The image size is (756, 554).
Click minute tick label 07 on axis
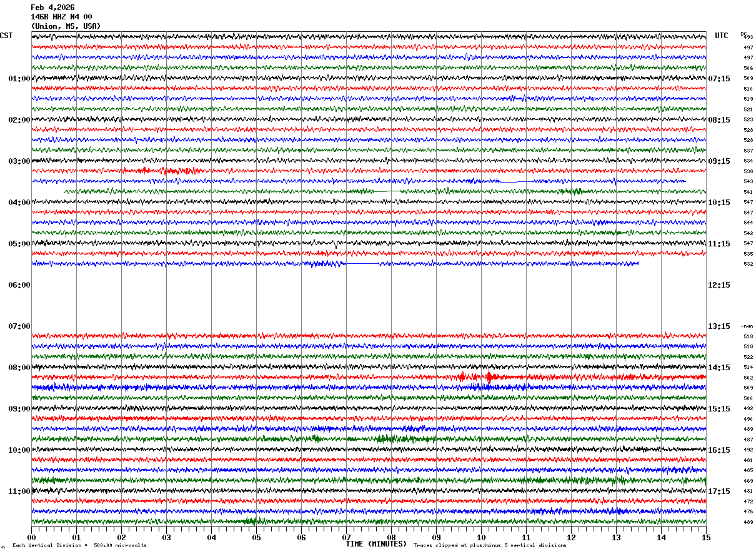click(x=346, y=537)
